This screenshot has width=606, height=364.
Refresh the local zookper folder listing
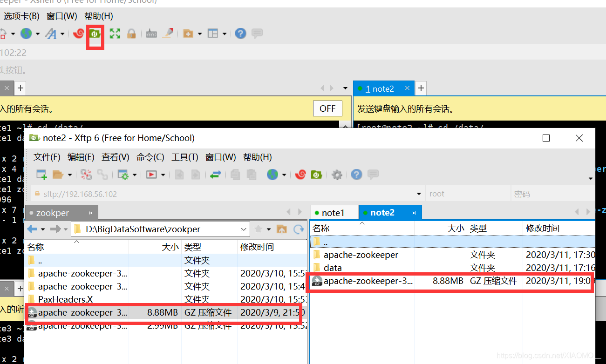(299, 229)
